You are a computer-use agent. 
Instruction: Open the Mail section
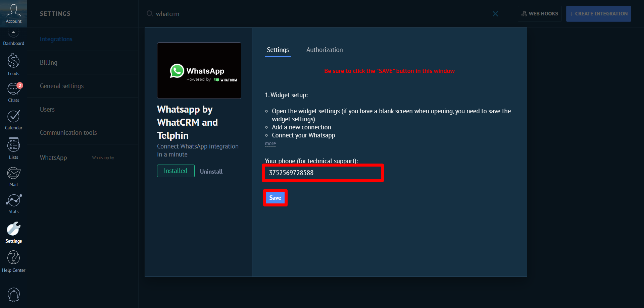coord(13,177)
